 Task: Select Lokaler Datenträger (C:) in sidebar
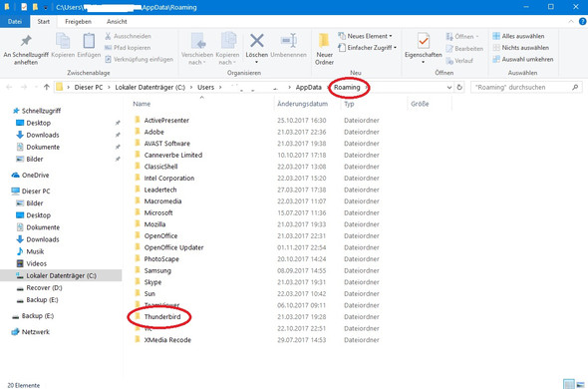pos(61,275)
